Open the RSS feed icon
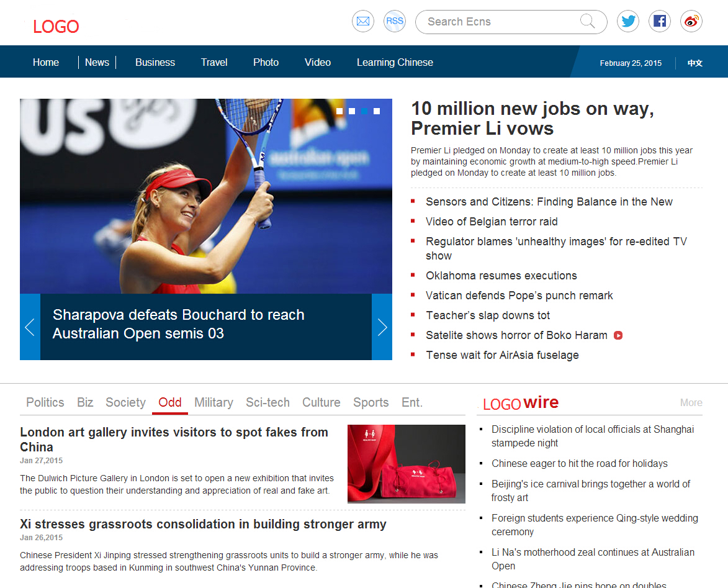This screenshot has height=588, width=728. [395, 21]
